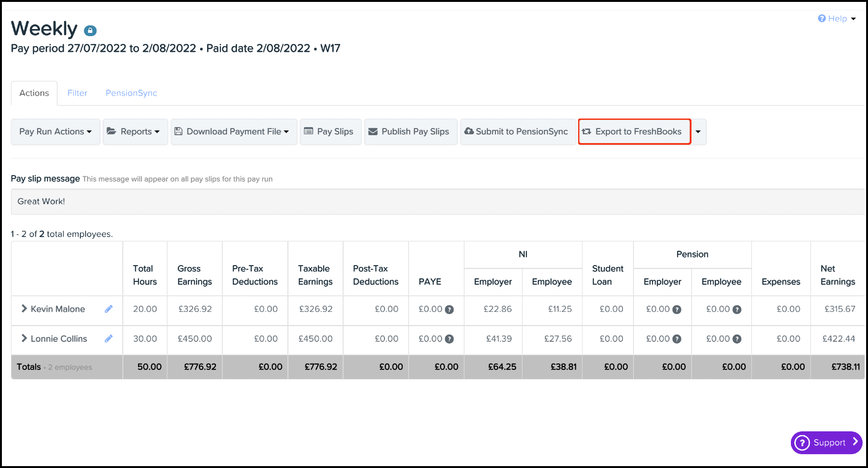Viewport: 868px width, 468px height.
Task: Click the Publish Pay Slips button
Action: [x=410, y=131]
